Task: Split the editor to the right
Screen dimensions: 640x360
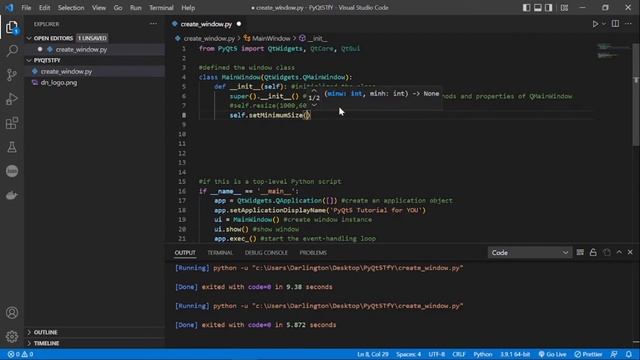Action: pyautogui.click(x=615, y=24)
